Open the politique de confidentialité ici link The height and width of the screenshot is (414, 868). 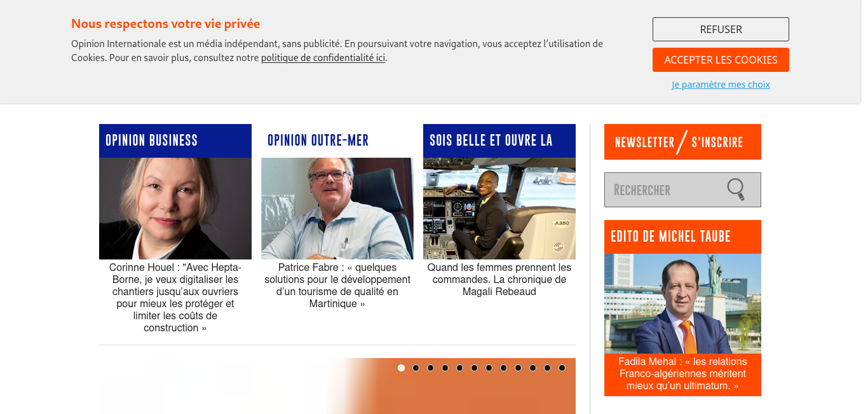click(323, 58)
